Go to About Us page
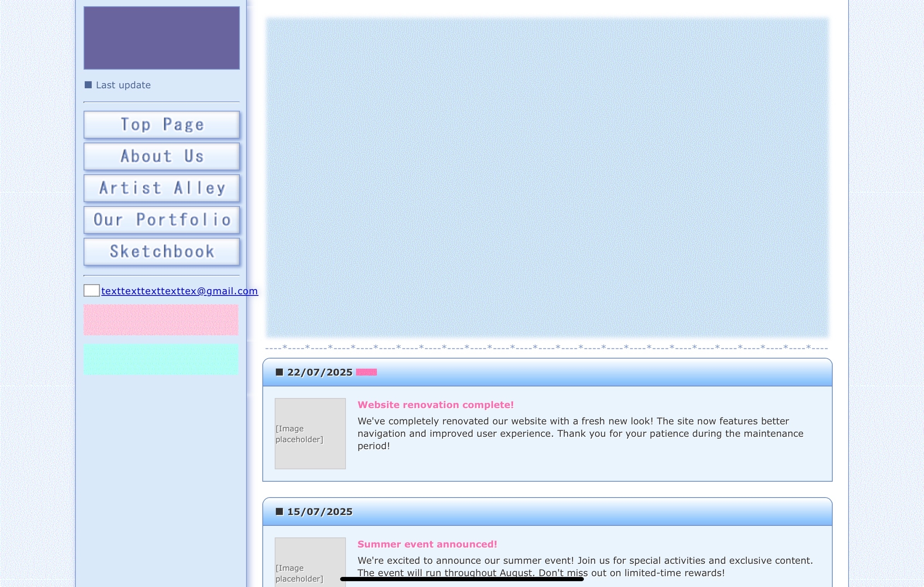This screenshot has width=924, height=587. click(162, 156)
